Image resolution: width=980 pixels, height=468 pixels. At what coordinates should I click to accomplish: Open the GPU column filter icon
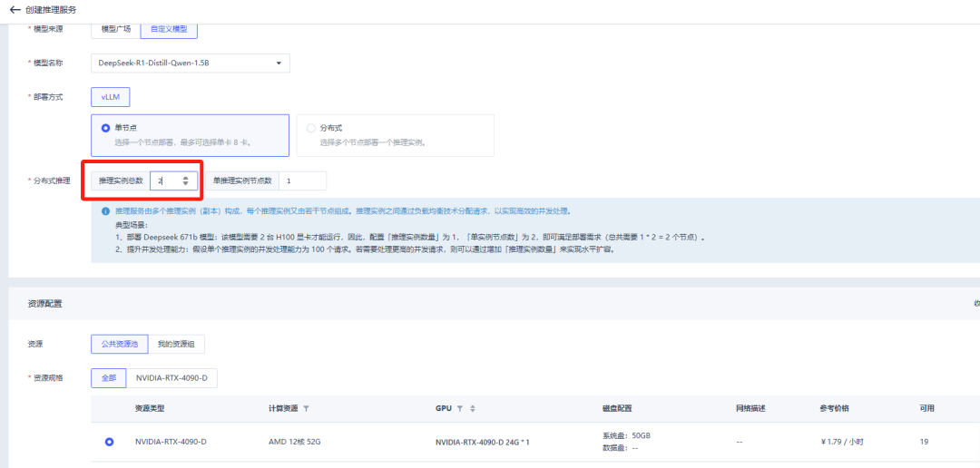(459, 409)
